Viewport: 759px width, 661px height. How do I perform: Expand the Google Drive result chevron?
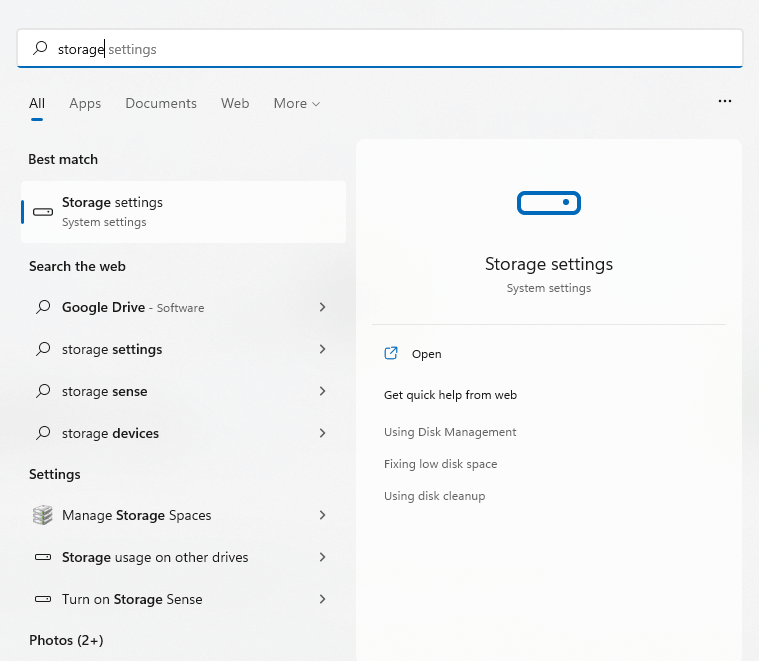click(x=322, y=307)
